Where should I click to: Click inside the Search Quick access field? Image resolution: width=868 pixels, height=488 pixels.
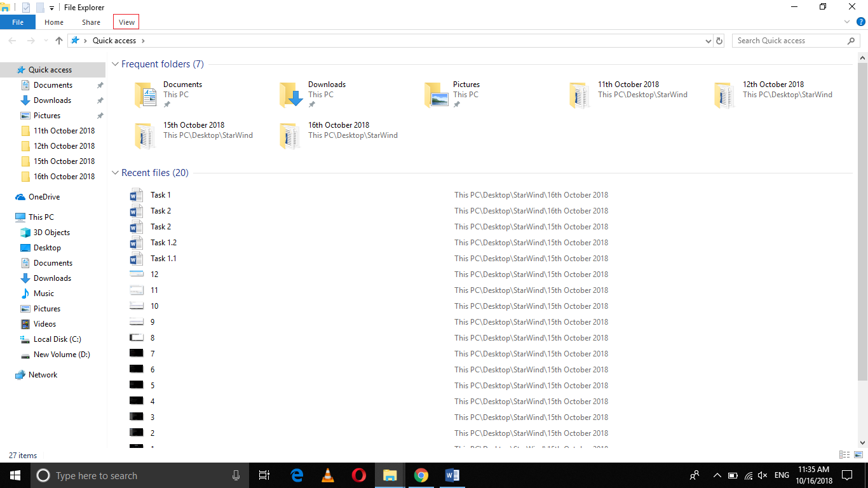[788, 40]
